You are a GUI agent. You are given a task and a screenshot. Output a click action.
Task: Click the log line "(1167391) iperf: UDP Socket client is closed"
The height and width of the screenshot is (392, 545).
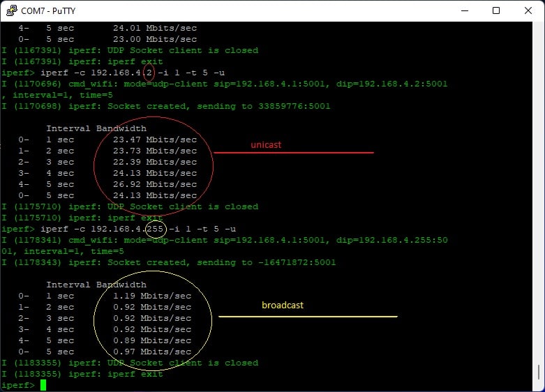pos(130,50)
